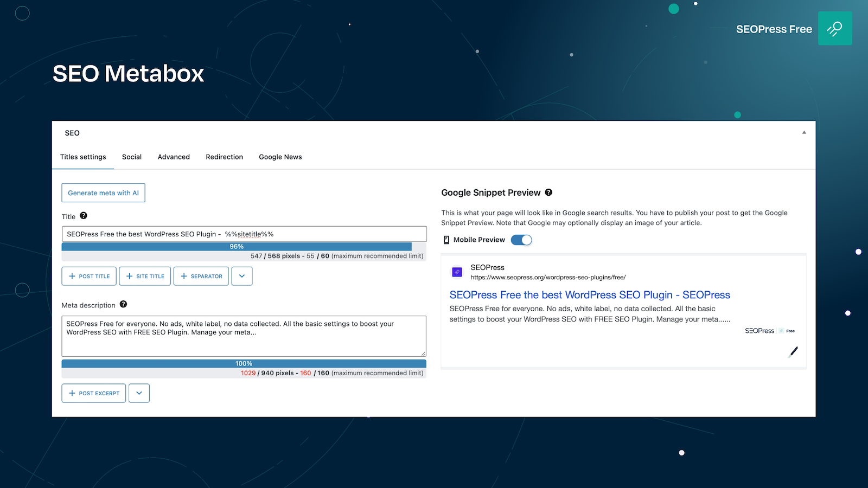This screenshot has height=488, width=868.
Task: Switch to the Titles settings tab
Action: click(x=83, y=157)
